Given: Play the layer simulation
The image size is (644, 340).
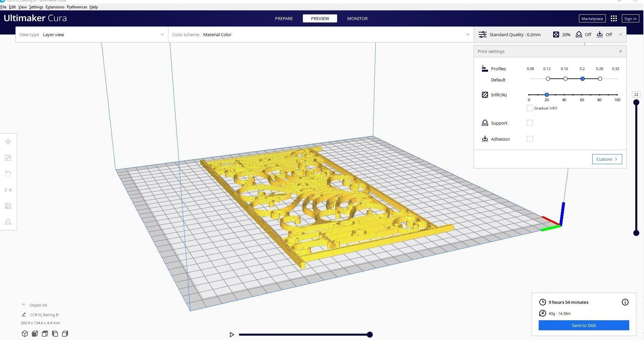Looking at the screenshot, I should (x=232, y=334).
